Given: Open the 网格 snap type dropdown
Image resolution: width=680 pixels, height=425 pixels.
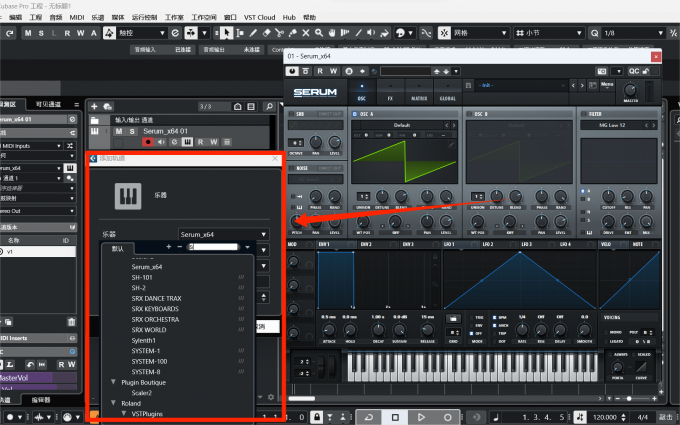Looking at the screenshot, I should pos(479,33).
